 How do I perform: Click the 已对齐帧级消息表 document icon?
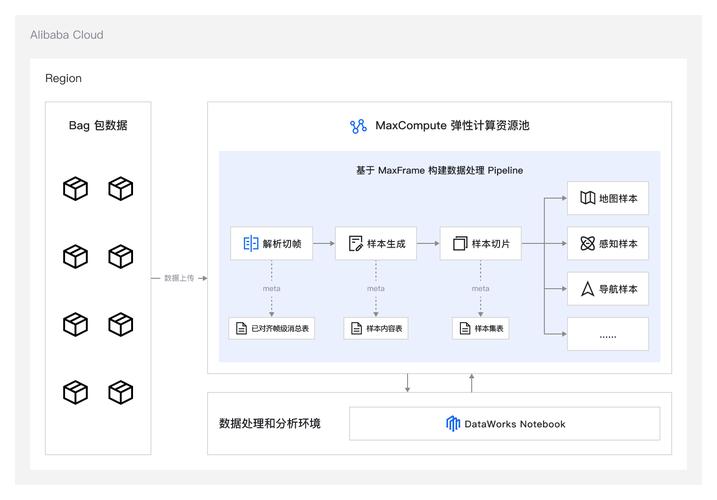coord(241,328)
